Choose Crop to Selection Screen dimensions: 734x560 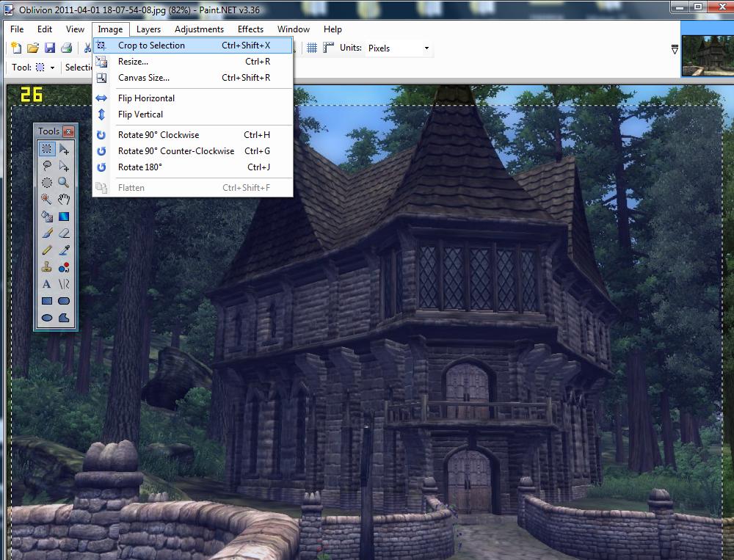[x=193, y=46]
